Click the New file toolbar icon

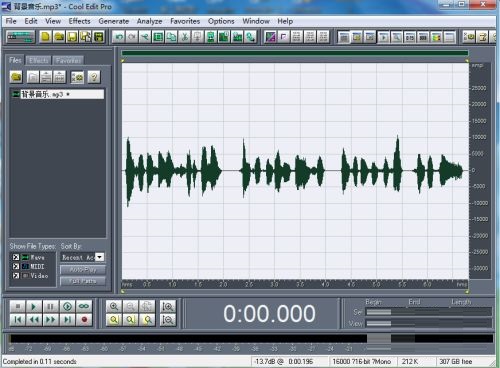pyautogui.click(x=45, y=37)
